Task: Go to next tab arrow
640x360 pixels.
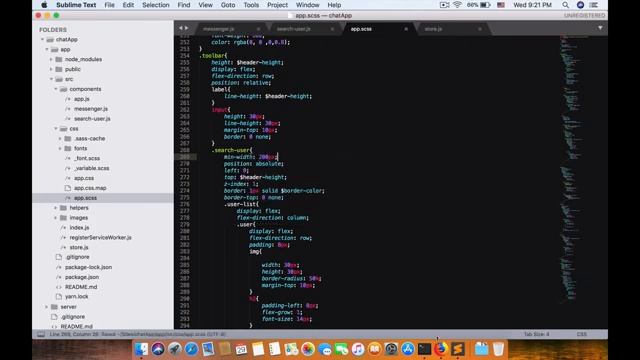Action: [x=187, y=28]
